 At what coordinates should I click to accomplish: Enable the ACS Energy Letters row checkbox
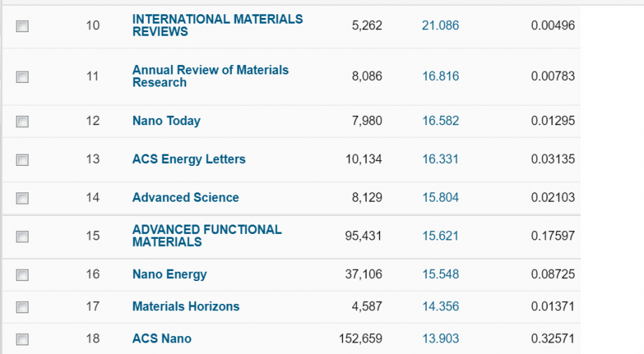tap(22, 159)
